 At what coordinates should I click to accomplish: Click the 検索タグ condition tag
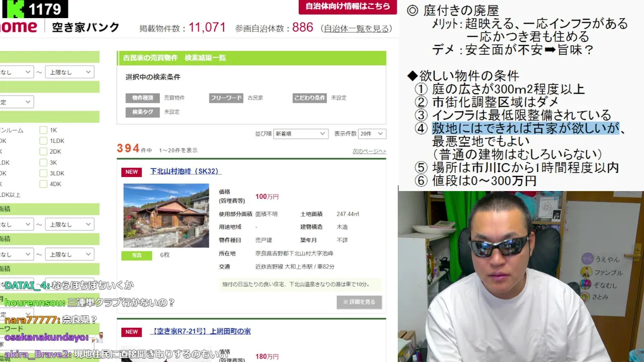(x=142, y=112)
